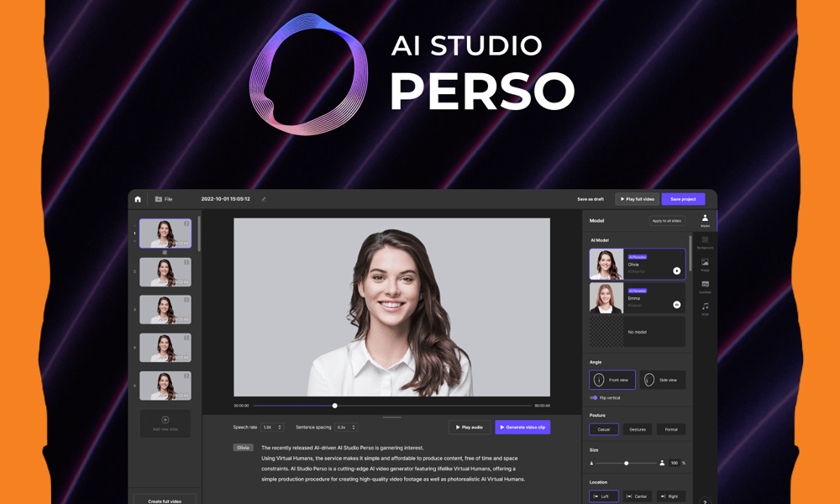Image resolution: width=840 pixels, height=504 pixels.
Task: Click options icon on slide 1 thumbnail
Action: [186, 224]
